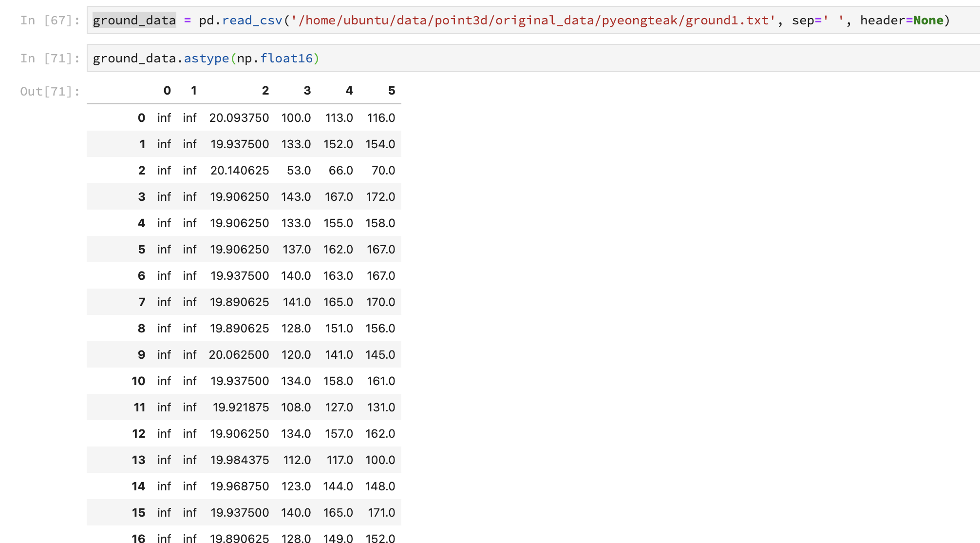Click the cell value 20.140625
Image resolution: width=980 pixels, height=543 pixels.
pos(240,171)
